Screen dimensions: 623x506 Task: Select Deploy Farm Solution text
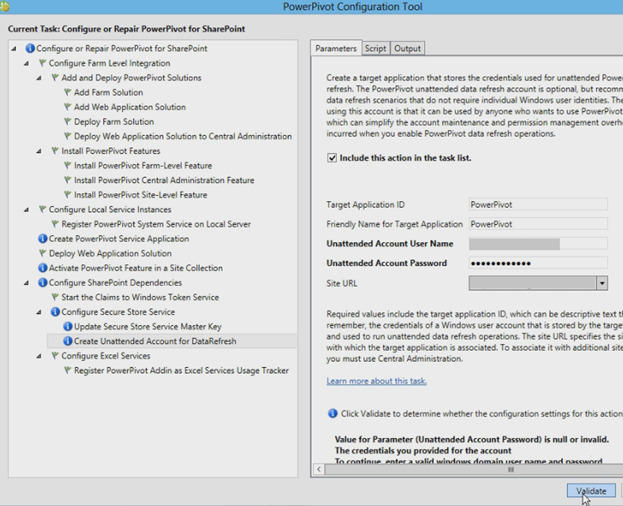114,122
